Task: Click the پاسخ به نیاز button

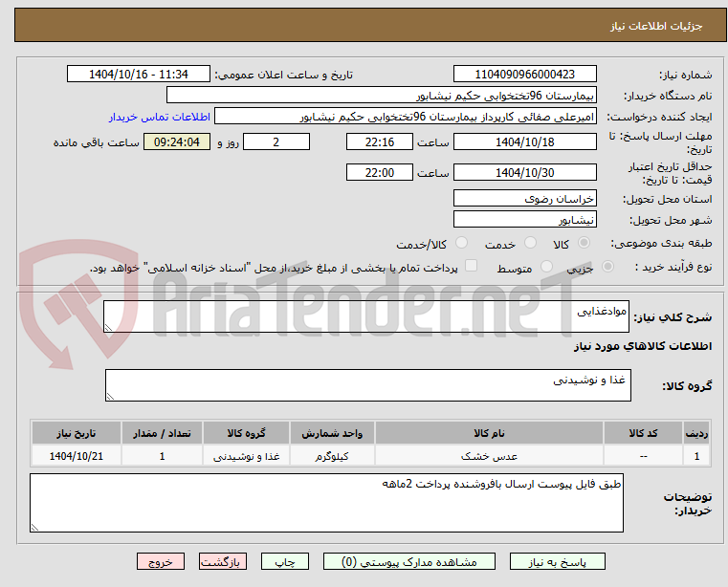Action: coord(557,561)
